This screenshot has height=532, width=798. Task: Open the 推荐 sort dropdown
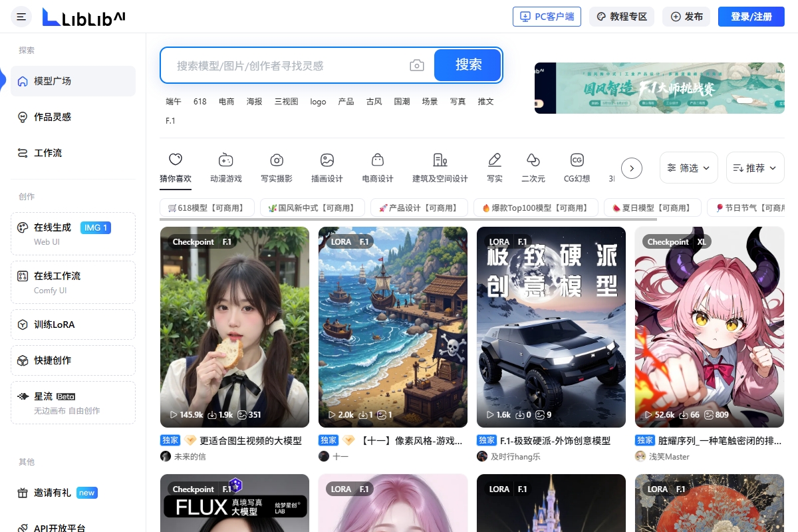click(x=755, y=168)
